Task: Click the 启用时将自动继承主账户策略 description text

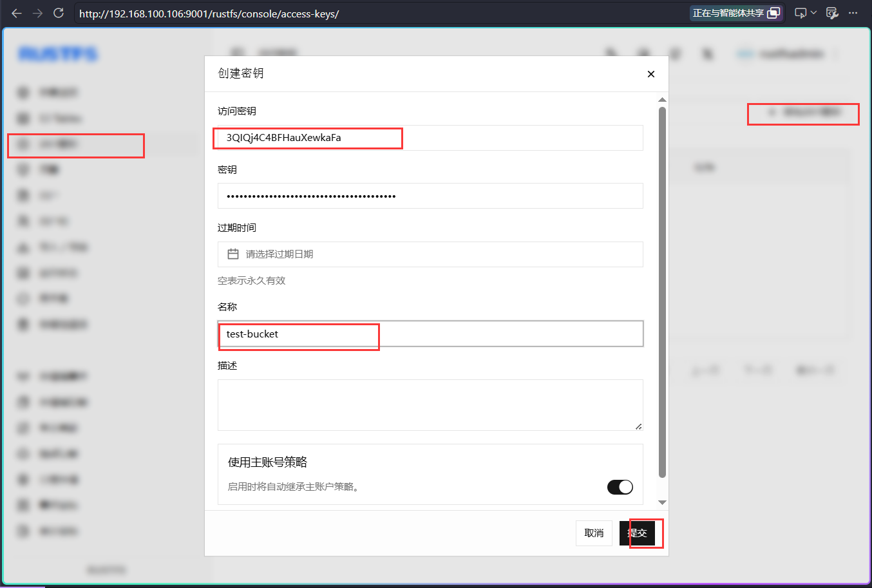Action: 294,487
